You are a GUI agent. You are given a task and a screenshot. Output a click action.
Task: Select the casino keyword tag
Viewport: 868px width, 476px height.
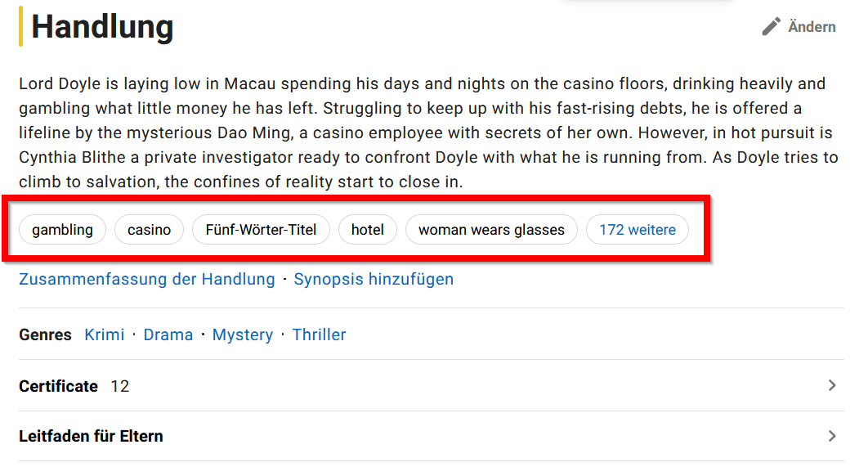point(149,230)
